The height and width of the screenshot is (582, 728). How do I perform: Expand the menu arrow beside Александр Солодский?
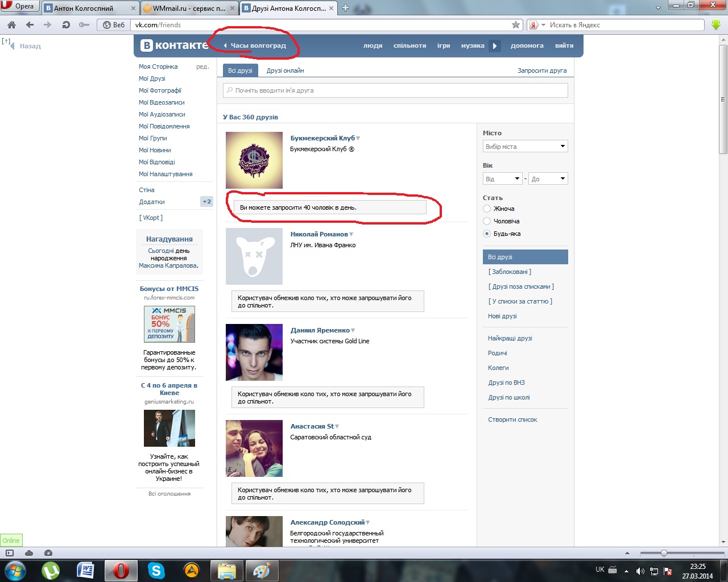pos(368,522)
